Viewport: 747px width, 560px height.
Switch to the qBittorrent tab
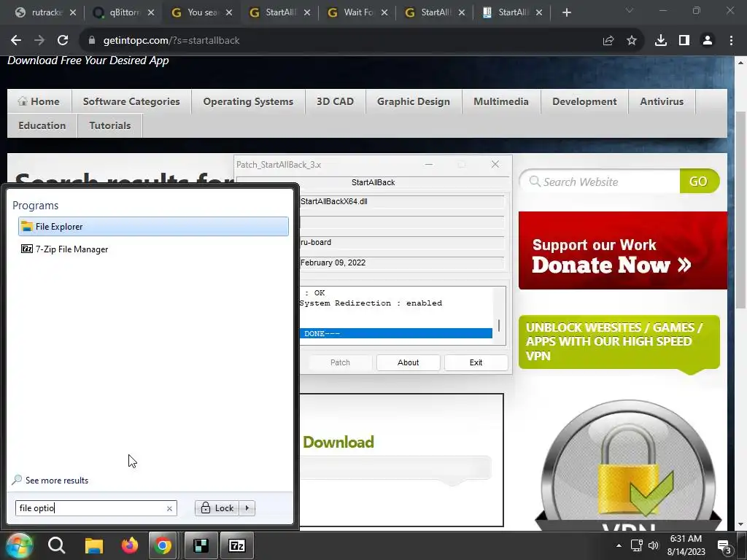tap(119, 12)
